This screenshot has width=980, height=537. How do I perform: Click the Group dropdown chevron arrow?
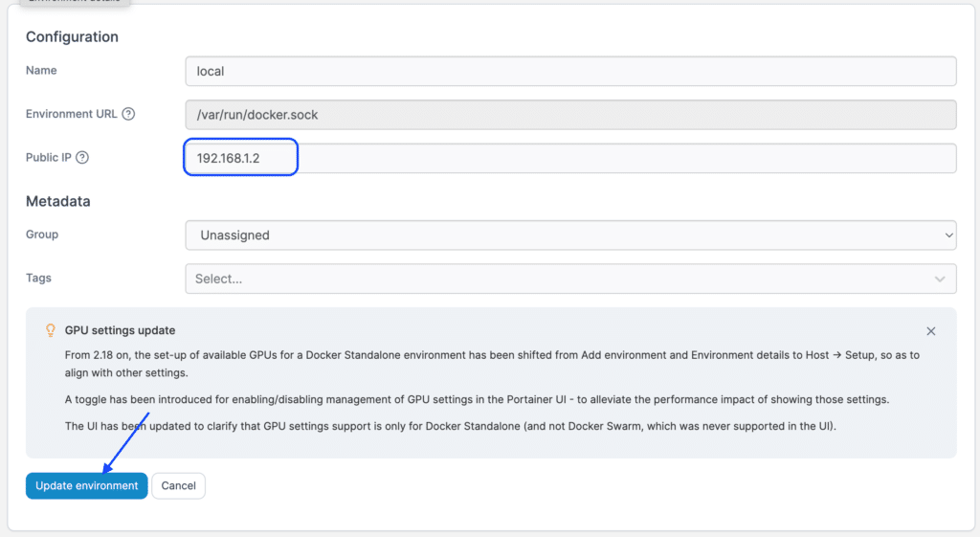pyautogui.click(x=948, y=235)
